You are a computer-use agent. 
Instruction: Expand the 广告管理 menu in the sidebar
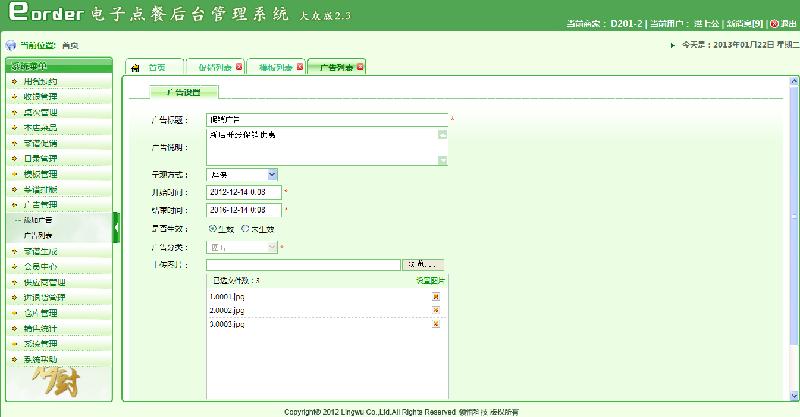click(x=40, y=204)
